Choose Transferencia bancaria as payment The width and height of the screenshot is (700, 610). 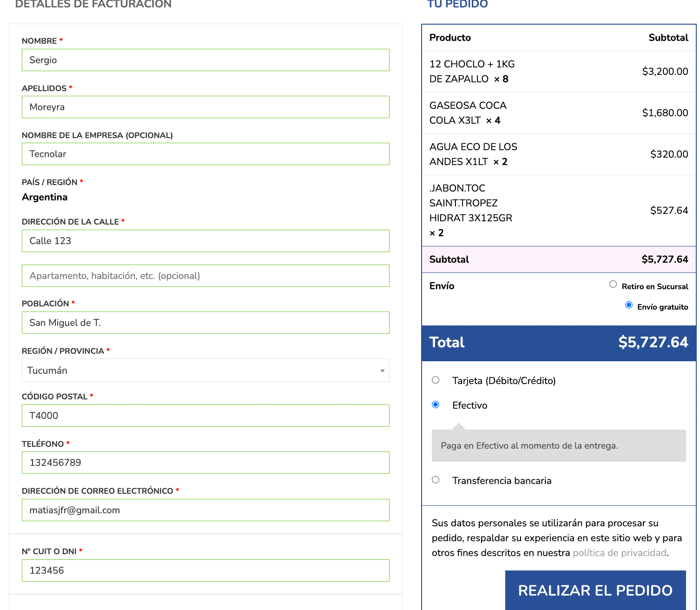[436, 480]
